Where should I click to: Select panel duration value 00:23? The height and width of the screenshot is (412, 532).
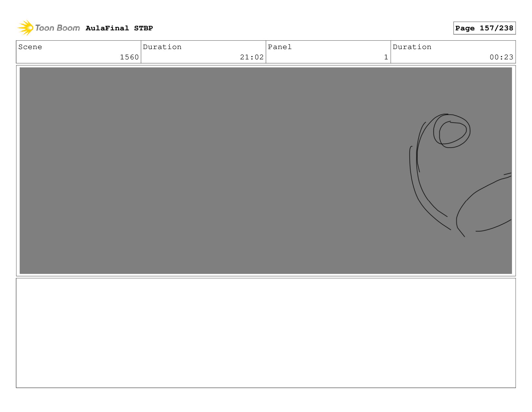point(501,57)
